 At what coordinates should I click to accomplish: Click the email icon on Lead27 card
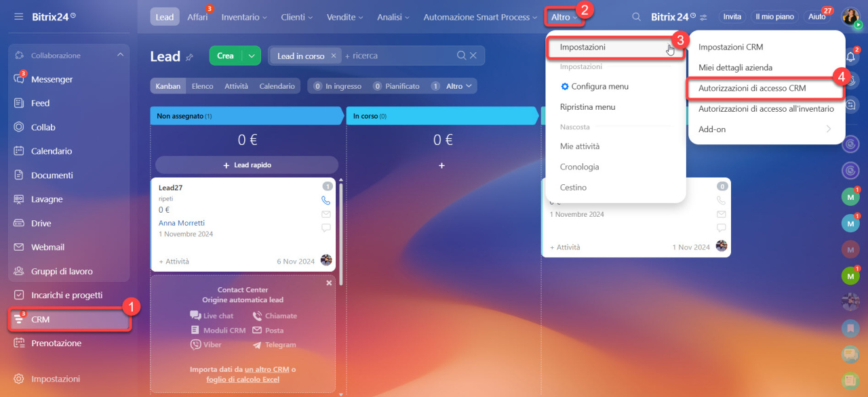(326, 214)
